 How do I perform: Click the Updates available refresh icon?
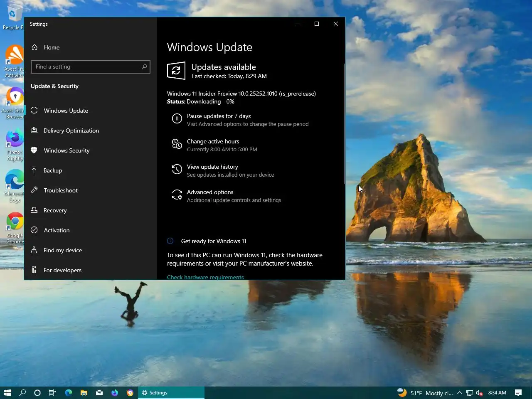coord(176,71)
